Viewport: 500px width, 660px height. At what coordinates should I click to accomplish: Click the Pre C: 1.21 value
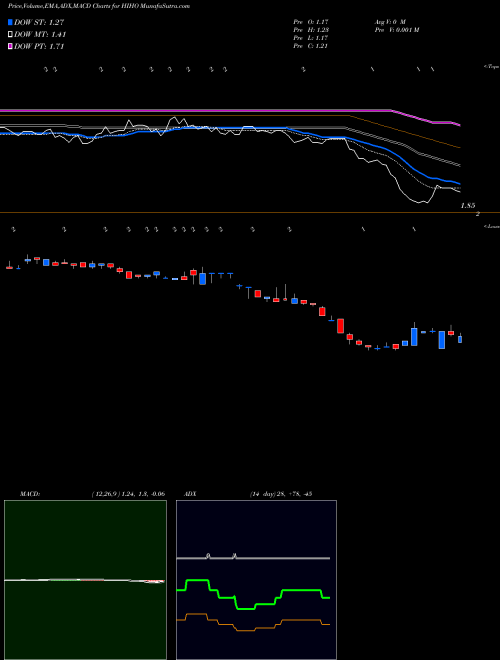[x=311, y=46]
